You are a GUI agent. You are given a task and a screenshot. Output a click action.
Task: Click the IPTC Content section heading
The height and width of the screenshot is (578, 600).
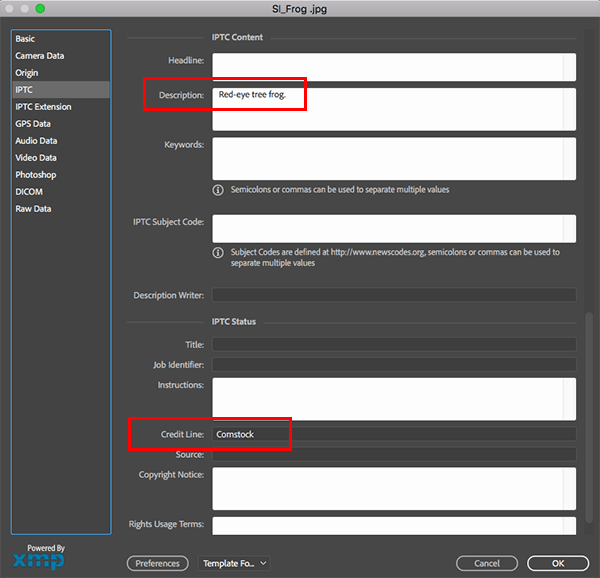tap(237, 37)
